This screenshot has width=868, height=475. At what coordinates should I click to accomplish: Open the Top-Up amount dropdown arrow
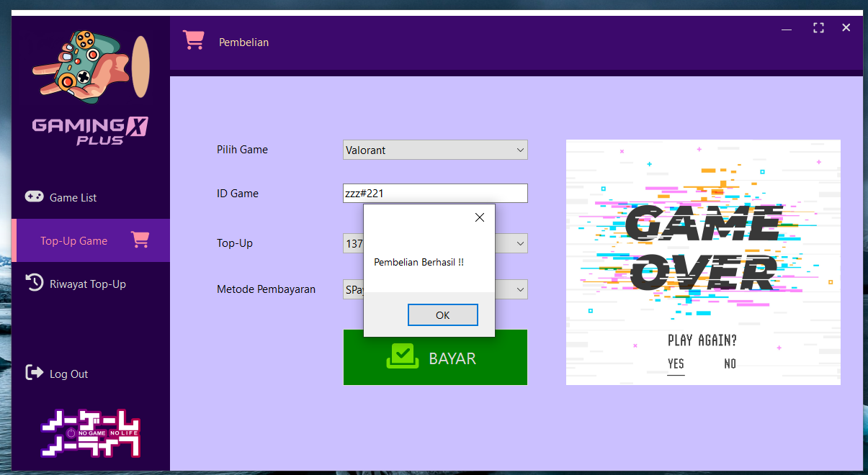point(520,243)
